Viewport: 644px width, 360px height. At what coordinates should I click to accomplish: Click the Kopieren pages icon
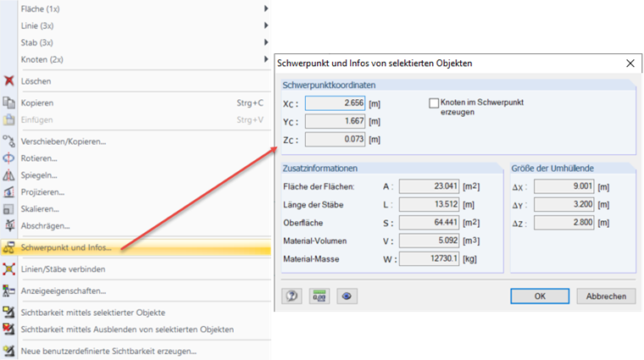click(x=8, y=102)
